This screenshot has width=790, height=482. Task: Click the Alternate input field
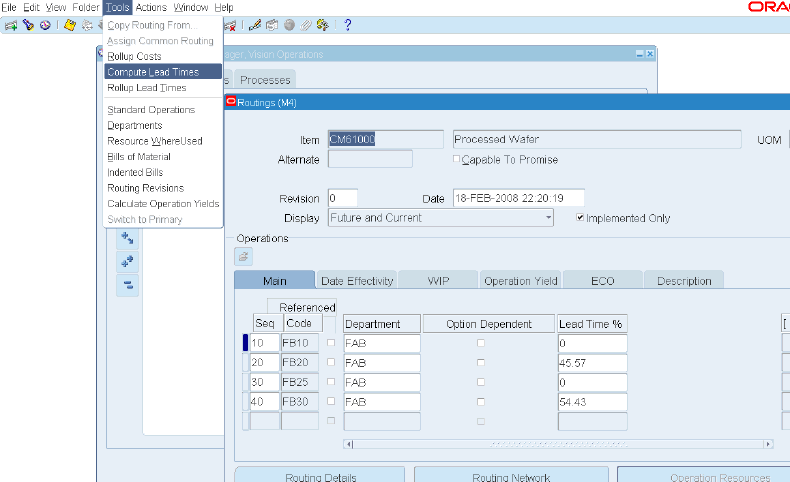point(370,159)
